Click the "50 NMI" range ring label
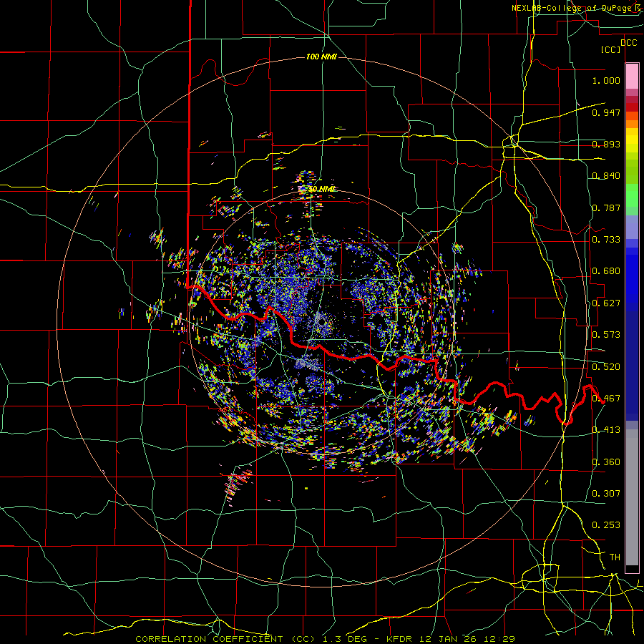 point(321,189)
